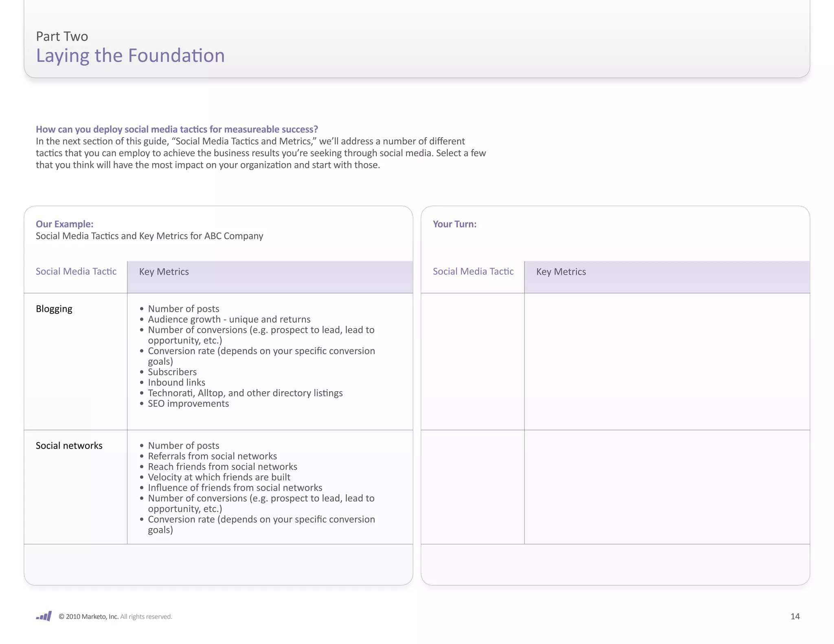The height and width of the screenshot is (644, 834).
Task: Click the 'Inbound links' bullet item
Action: (x=176, y=382)
